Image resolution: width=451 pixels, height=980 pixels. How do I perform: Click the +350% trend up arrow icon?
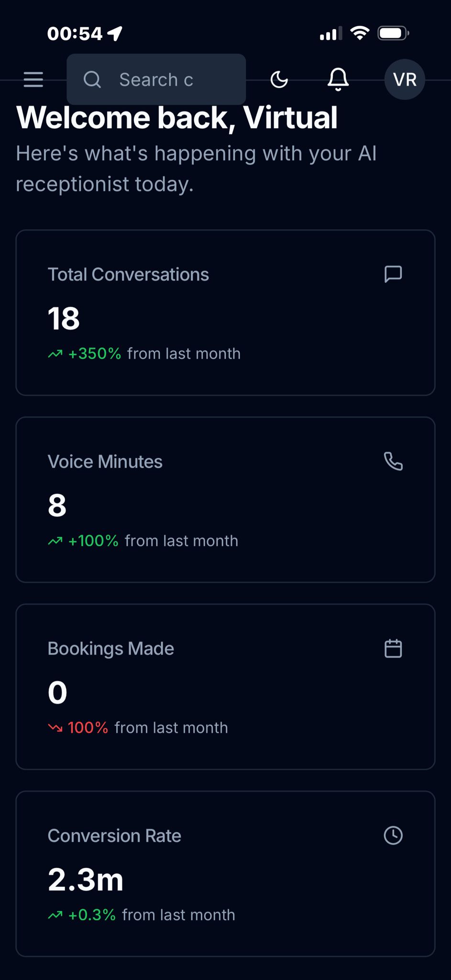click(55, 354)
